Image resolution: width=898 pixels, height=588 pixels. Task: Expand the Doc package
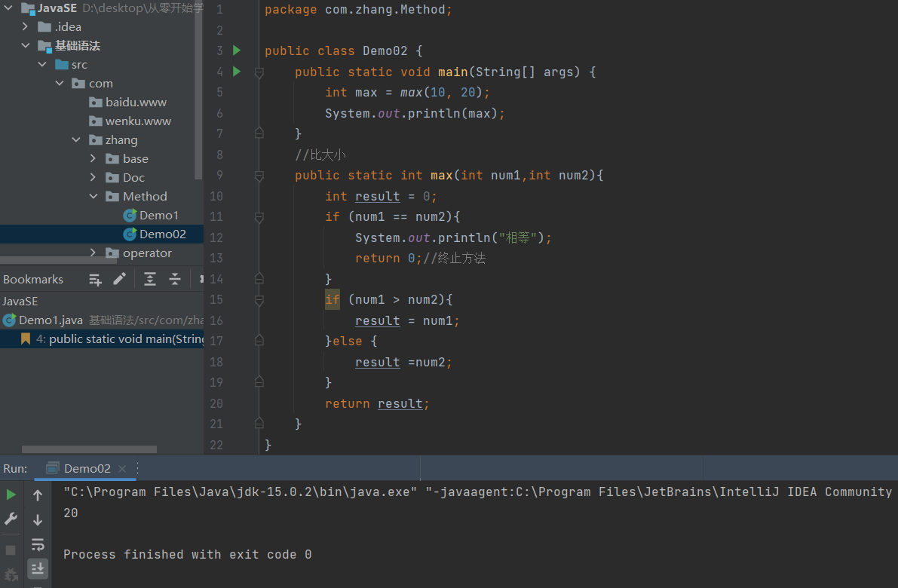[x=93, y=177]
